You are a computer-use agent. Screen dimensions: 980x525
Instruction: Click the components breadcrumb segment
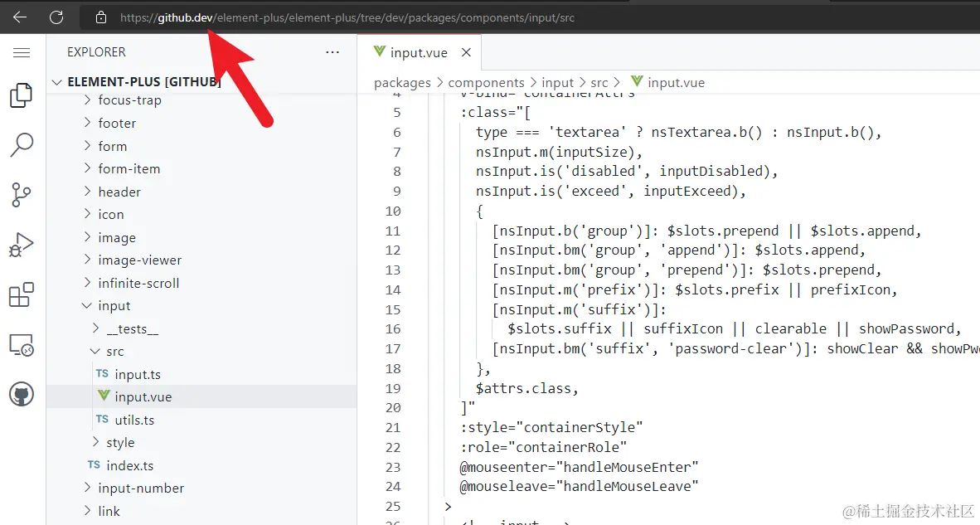(x=486, y=82)
